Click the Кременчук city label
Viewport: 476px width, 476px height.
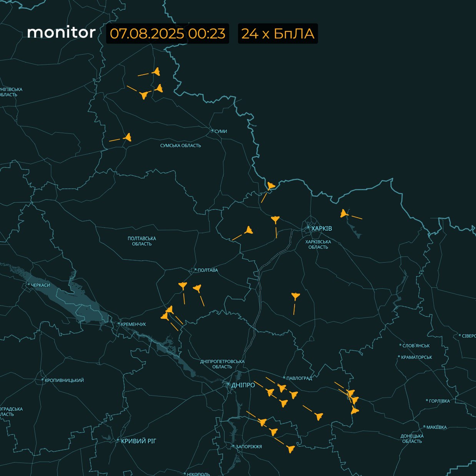(x=133, y=324)
